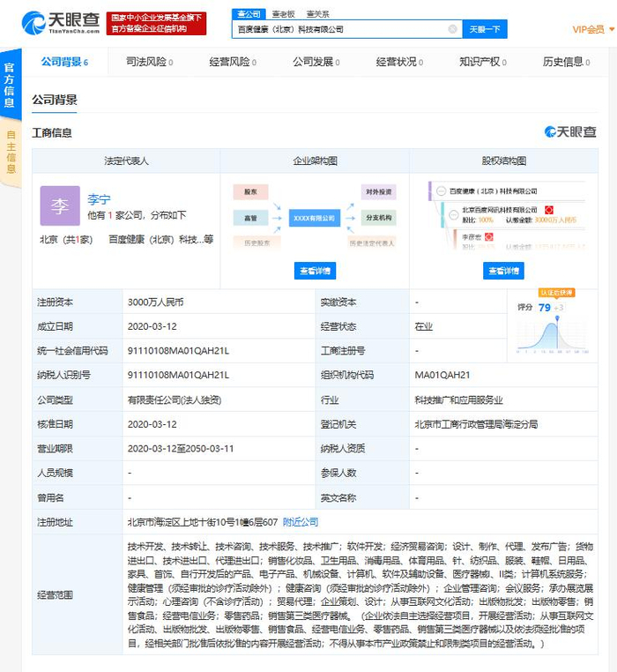
Task: Open the TianYanCha home logo
Action: [x=61, y=23]
